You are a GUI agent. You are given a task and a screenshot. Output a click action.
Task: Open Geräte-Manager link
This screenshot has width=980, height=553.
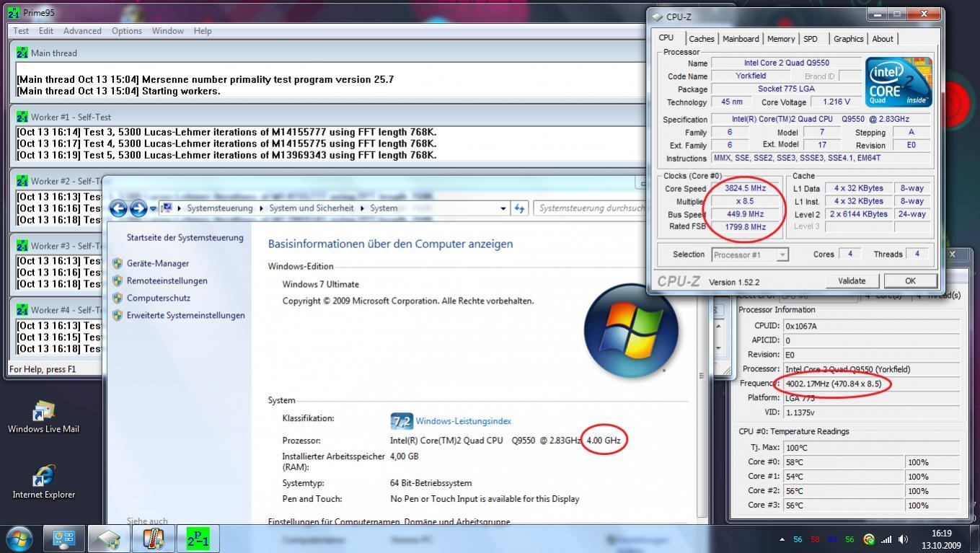[158, 264]
